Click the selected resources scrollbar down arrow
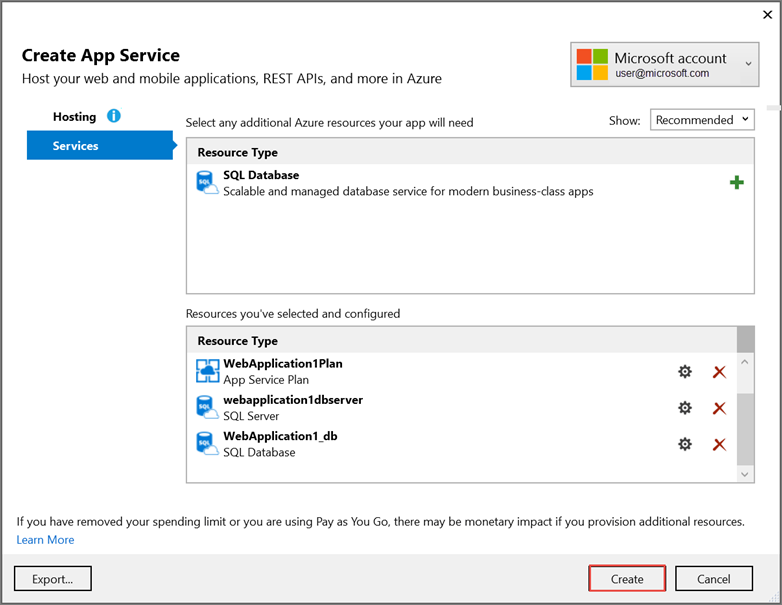 coord(746,473)
